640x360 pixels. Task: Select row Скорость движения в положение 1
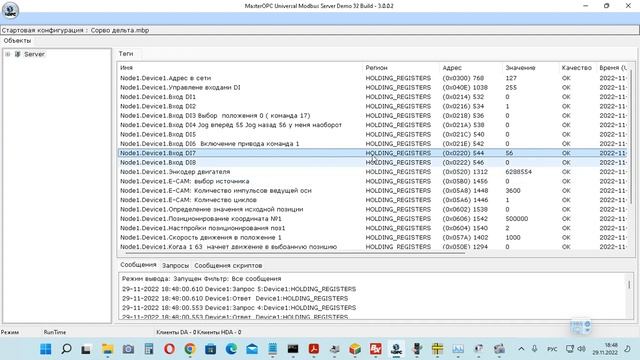(x=373, y=238)
